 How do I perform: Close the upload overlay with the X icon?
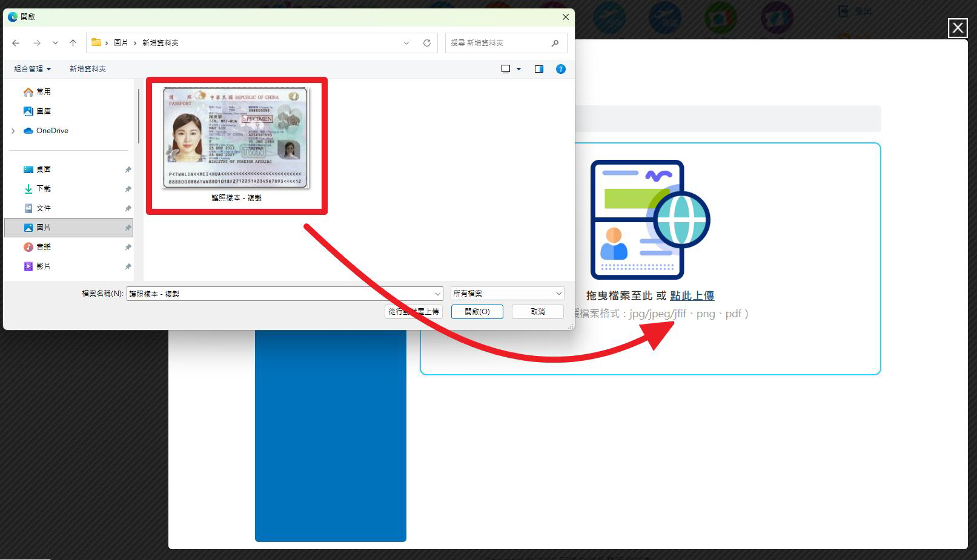[x=957, y=28]
